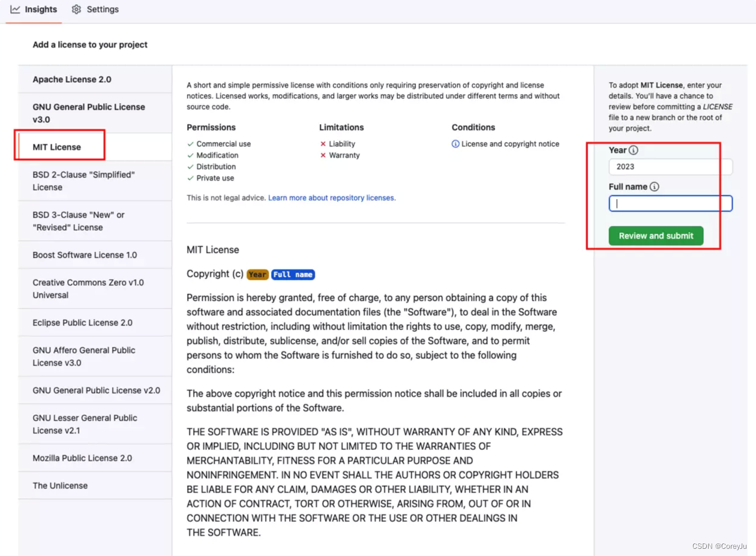Click Modification permission text
The image size is (756, 556).
coord(217,155)
